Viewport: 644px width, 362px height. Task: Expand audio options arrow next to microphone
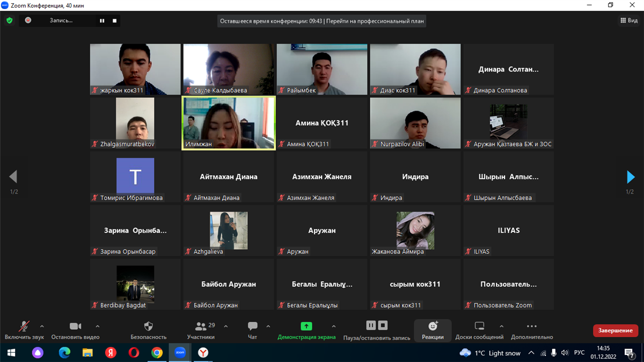point(42,326)
